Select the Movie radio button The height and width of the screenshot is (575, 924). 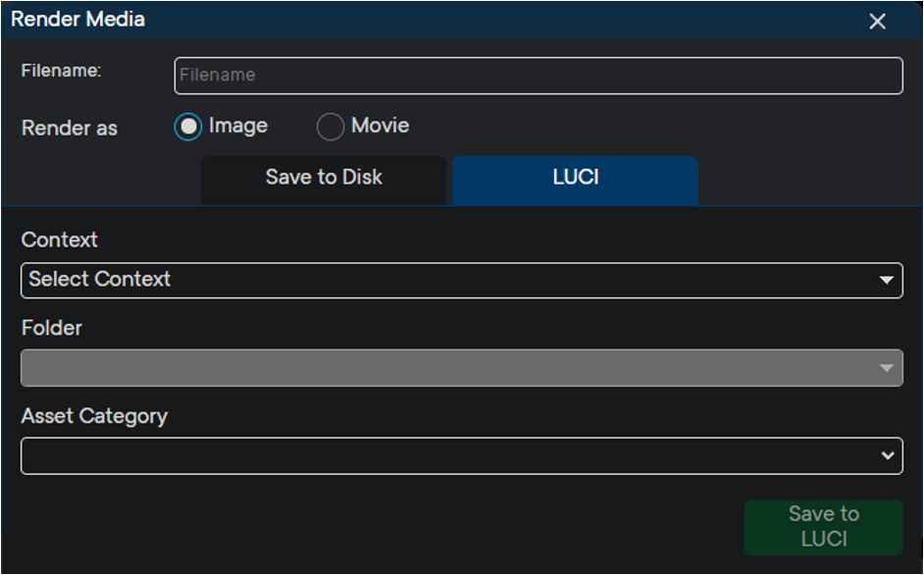(x=331, y=127)
